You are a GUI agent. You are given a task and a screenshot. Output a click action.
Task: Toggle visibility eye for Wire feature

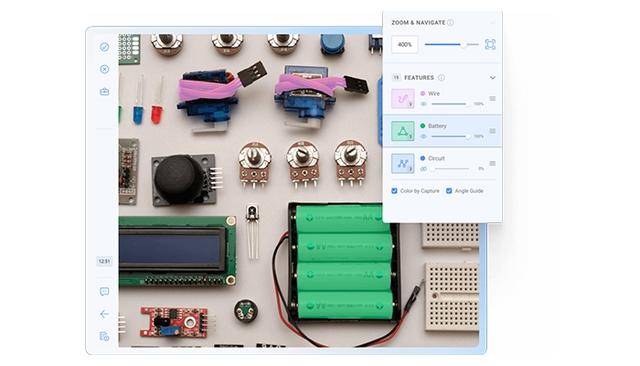coord(424,104)
